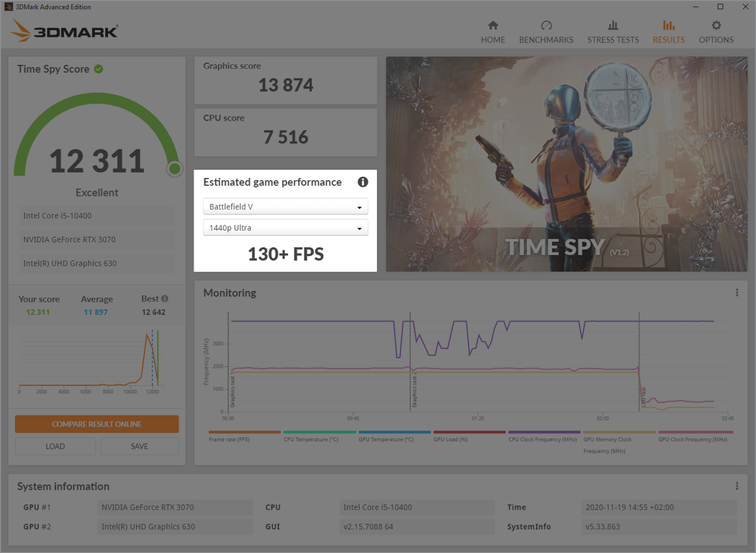The width and height of the screenshot is (756, 553).
Task: Click Compare Result Online
Action: (x=97, y=424)
